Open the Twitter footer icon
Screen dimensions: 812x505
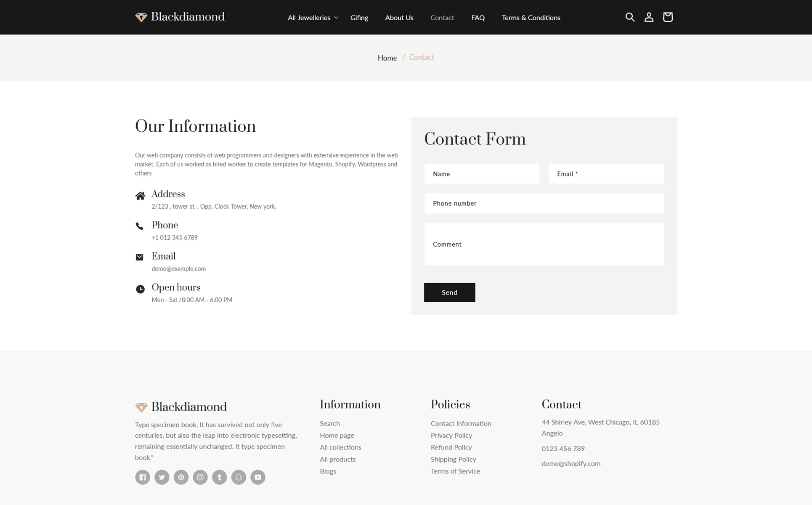point(162,477)
